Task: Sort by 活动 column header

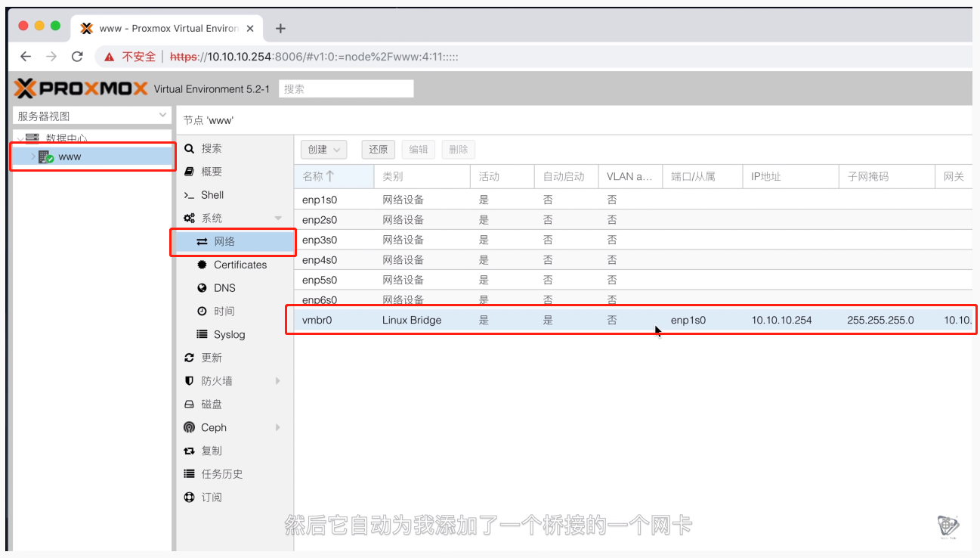Action: 502,176
